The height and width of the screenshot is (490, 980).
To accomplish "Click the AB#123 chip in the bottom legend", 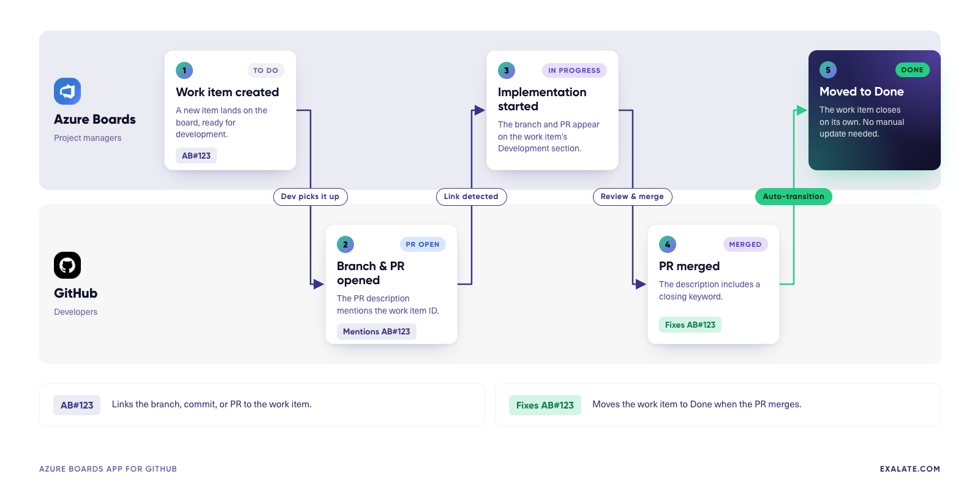I will [x=77, y=405].
